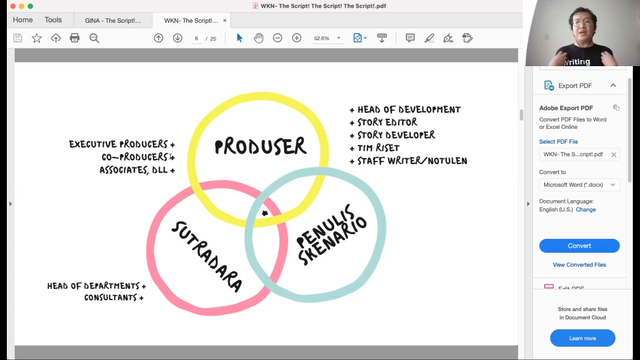Click Change document language link
This screenshot has height=360, width=640.
pyautogui.click(x=586, y=209)
